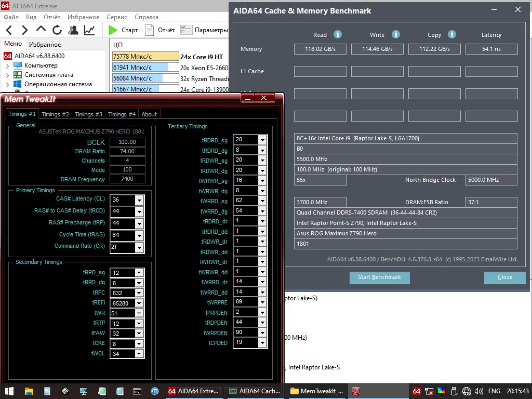Open the Справка menu
Viewport: 532px width, 399px height.
pyautogui.click(x=146, y=17)
